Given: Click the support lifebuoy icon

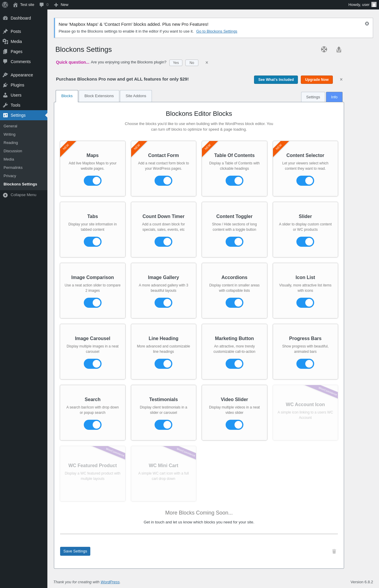Looking at the screenshot, I should coord(324,49).
